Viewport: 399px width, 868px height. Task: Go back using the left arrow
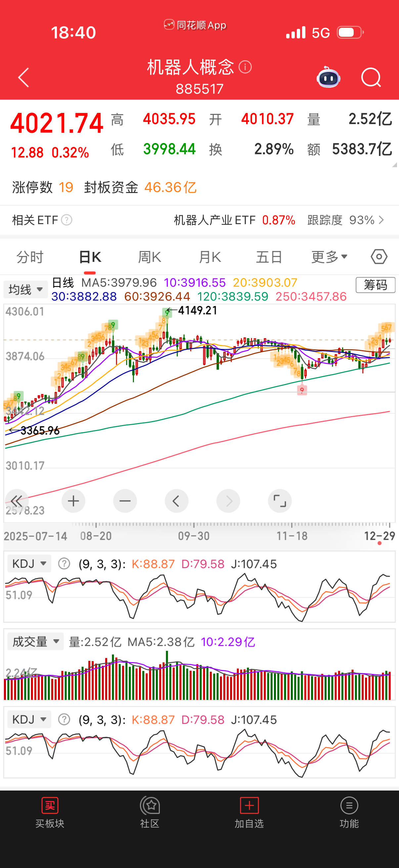pyautogui.click(x=23, y=77)
